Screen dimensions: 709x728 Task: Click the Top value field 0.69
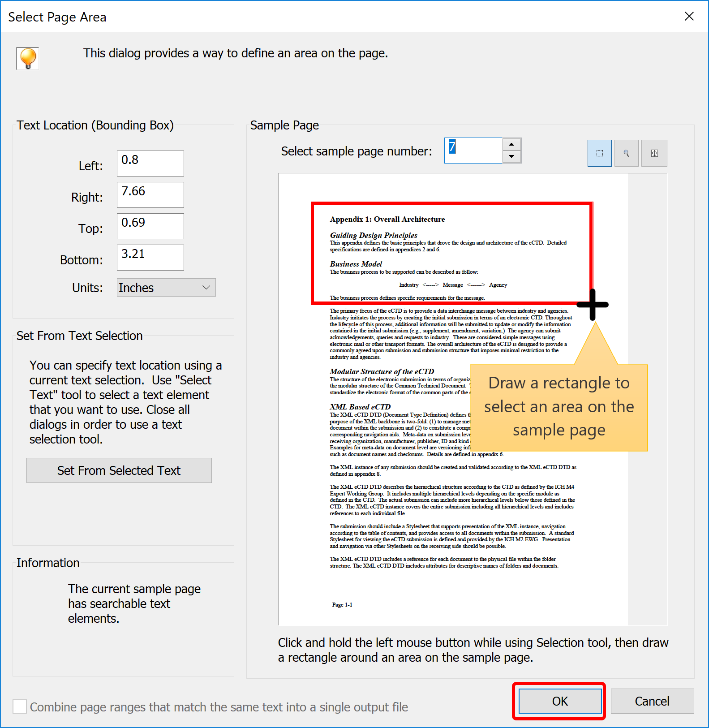tap(150, 226)
